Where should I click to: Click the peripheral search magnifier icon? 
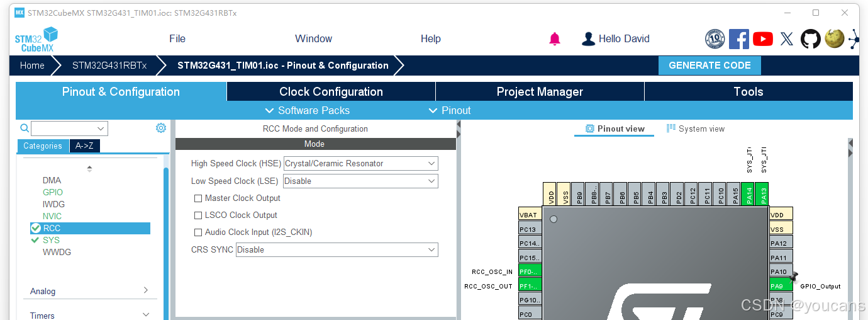click(25, 128)
